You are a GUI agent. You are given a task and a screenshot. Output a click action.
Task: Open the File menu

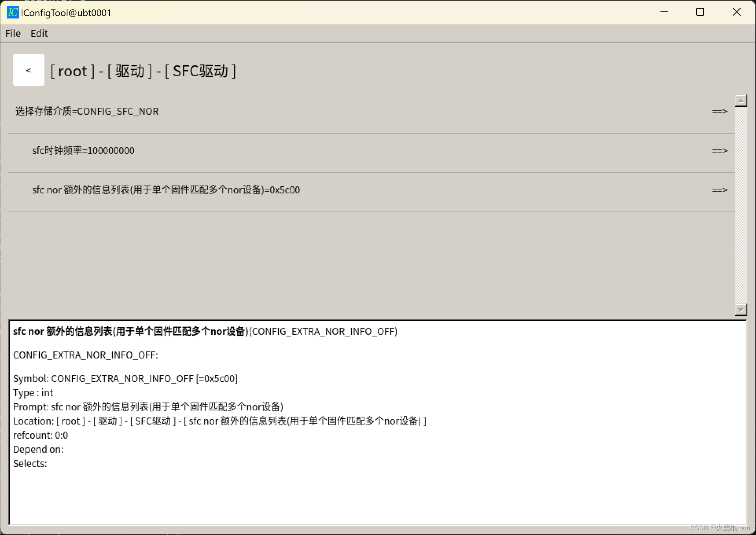click(x=13, y=33)
